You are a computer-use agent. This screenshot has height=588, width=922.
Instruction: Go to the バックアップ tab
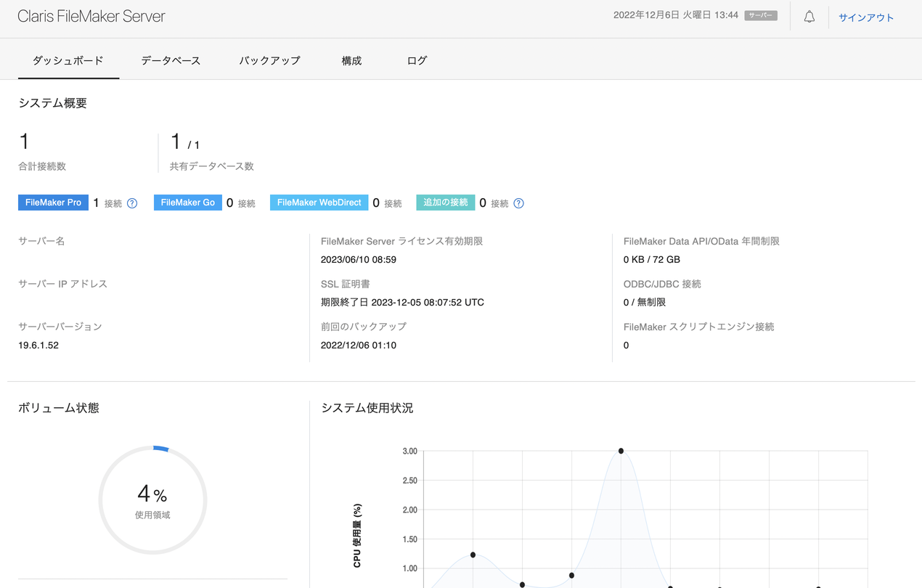(269, 60)
